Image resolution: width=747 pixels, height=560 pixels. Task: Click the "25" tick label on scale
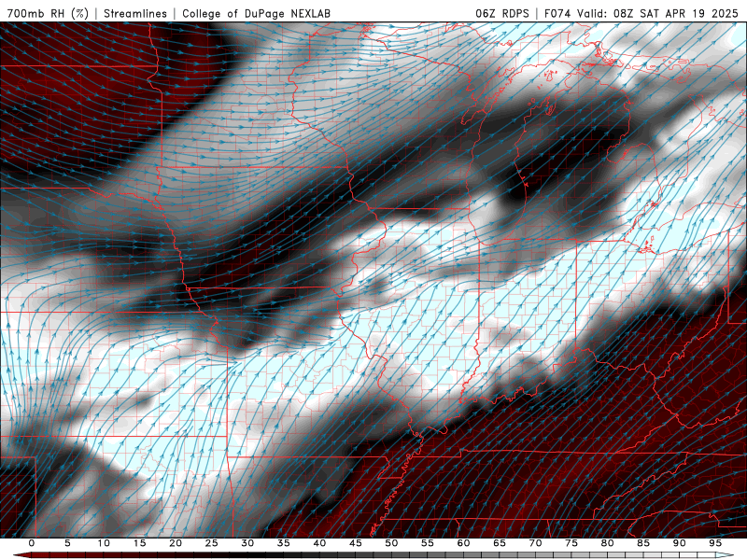(x=212, y=543)
